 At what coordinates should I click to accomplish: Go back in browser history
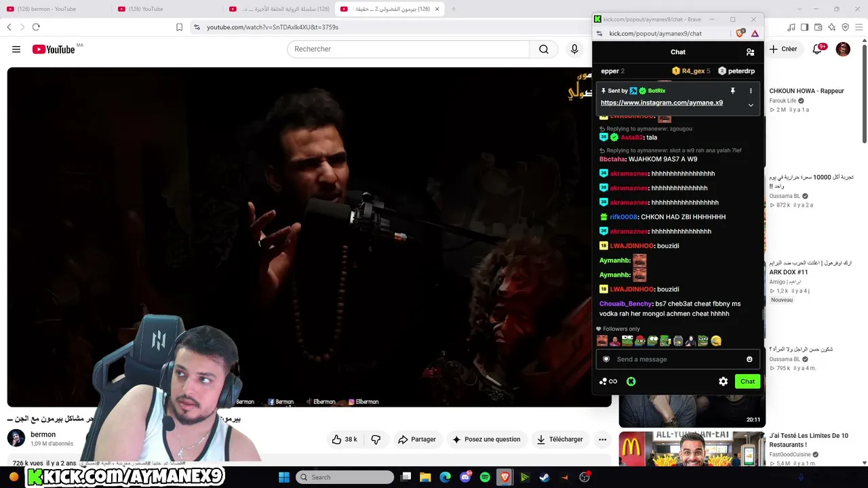(9, 27)
